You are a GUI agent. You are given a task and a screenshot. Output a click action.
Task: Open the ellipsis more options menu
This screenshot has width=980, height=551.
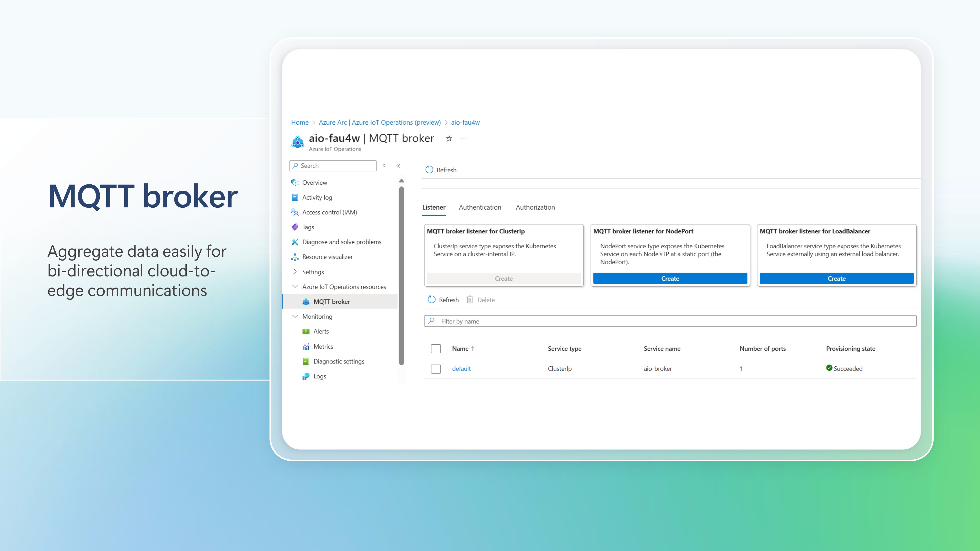coord(464,138)
